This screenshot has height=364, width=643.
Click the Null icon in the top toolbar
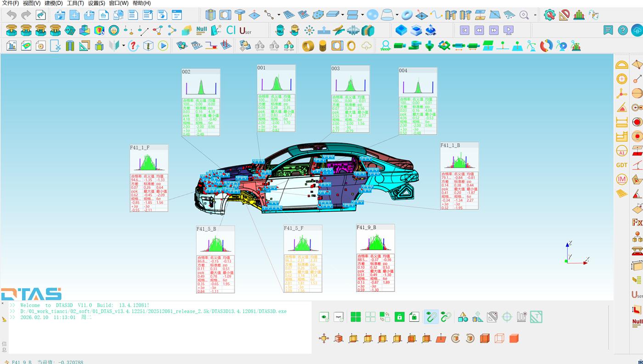tap(201, 30)
